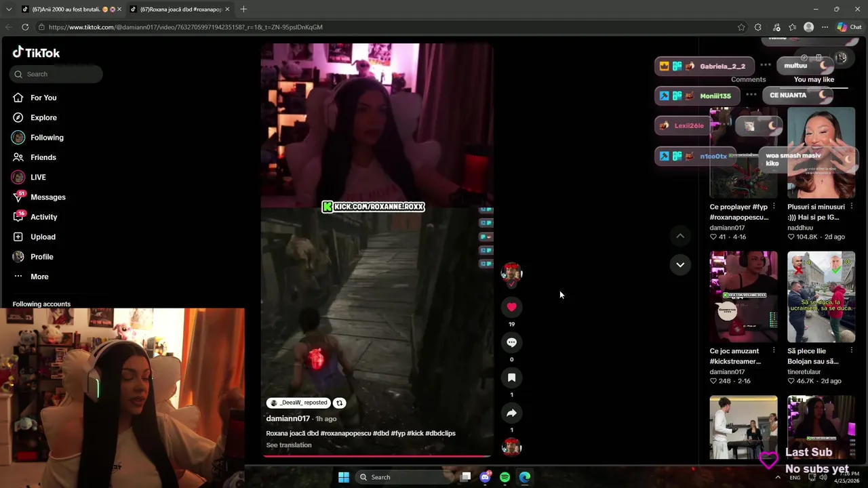
Task: Open the Messages inbox
Action: pyautogui.click(x=47, y=197)
